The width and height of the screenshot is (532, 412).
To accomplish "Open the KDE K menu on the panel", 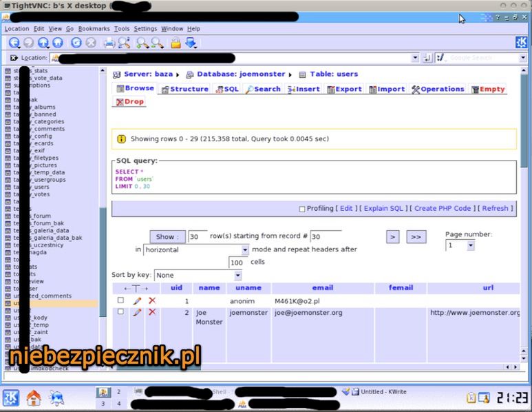I will 11,398.
